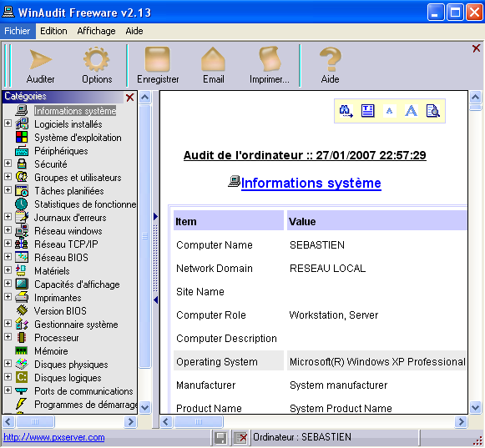The width and height of the screenshot is (485, 448).
Task: Expand the Réseau TCP/IP node
Action: [x=8, y=244]
